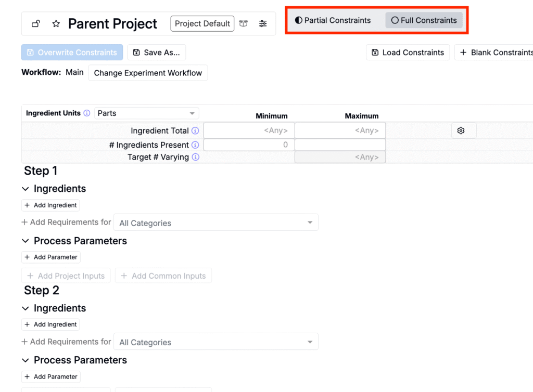Screen dimensions: 533x392
Task: Click the Ingredient Total minimum field
Action: pyautogui.click(x=249, y=130)
